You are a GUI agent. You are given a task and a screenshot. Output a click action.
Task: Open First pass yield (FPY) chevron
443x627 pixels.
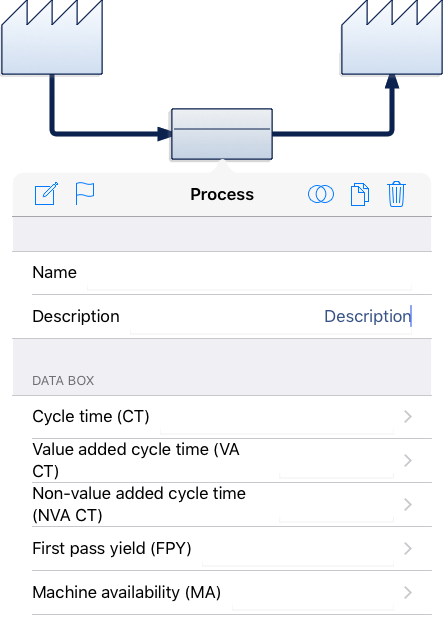[x=408, y=549]
